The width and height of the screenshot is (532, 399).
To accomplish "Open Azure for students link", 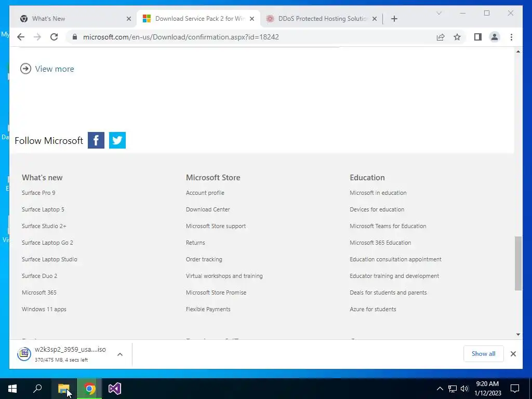I will coord(373,309).
